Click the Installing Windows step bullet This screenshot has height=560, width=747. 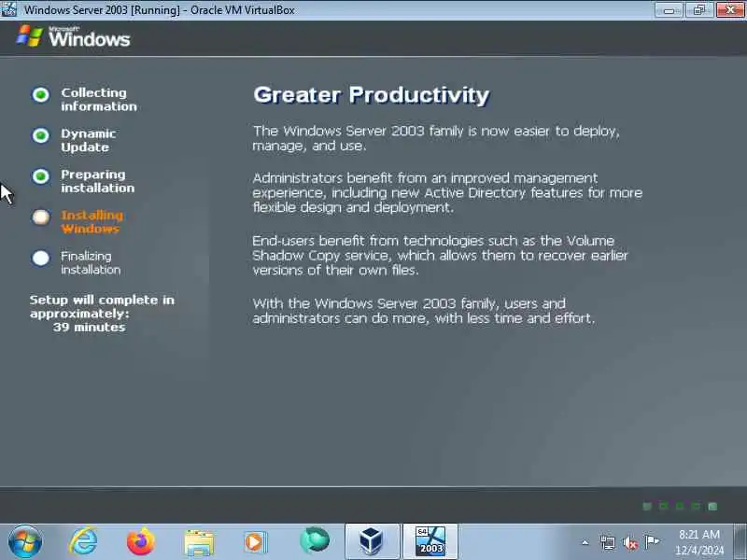(40, 217)
